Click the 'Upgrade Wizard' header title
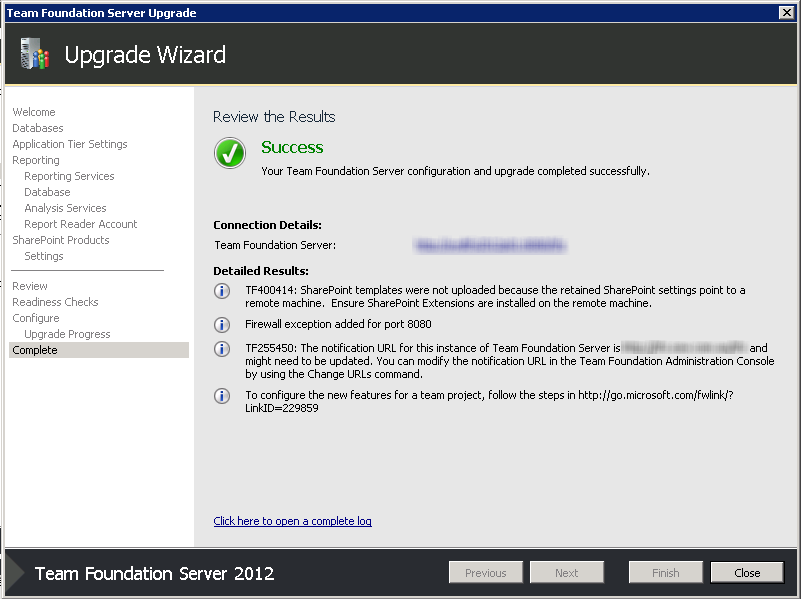Viewport: 801px width, 599px height. pyautogui.click(x=145, y=55)
